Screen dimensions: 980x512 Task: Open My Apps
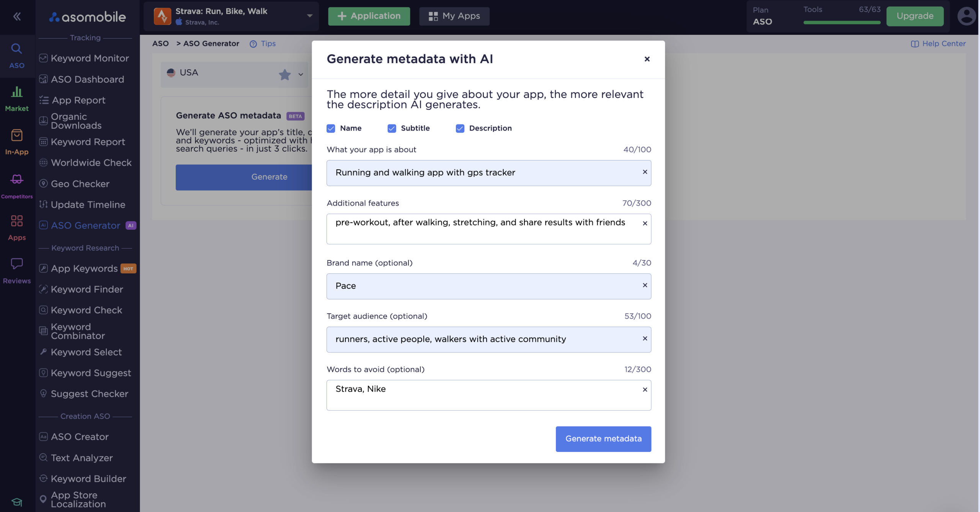tap(454, 16)
